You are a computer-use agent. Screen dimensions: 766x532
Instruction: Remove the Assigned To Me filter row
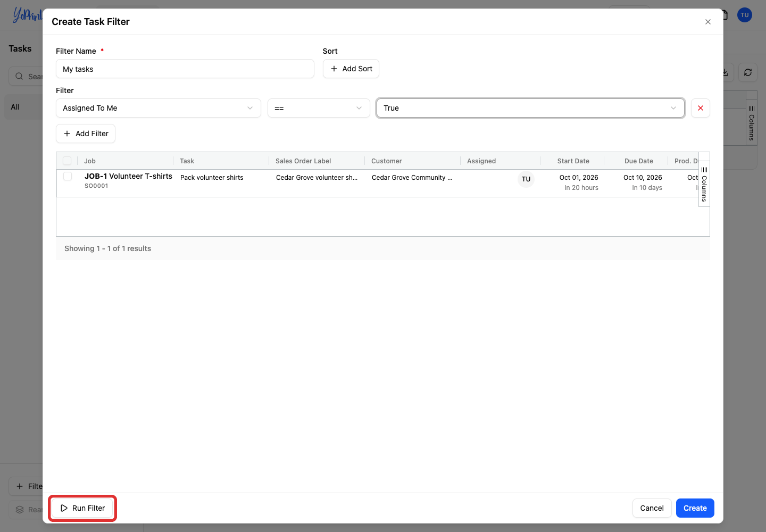point(701,108)
